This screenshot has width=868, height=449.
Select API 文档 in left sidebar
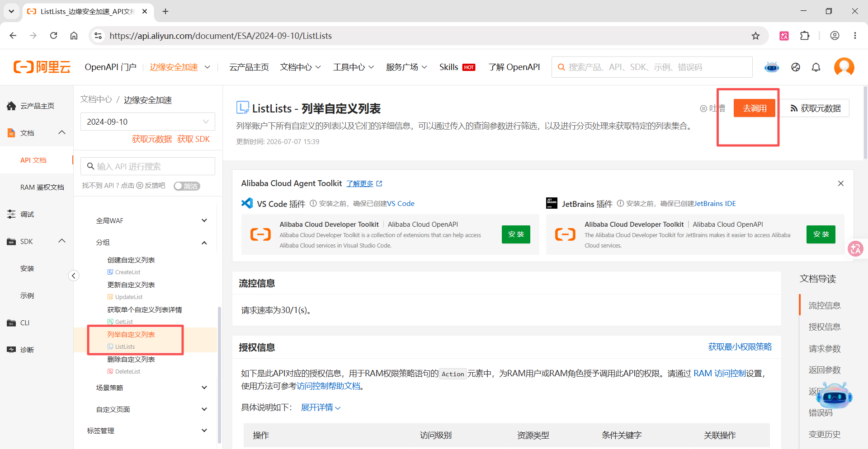pos(33,160)
